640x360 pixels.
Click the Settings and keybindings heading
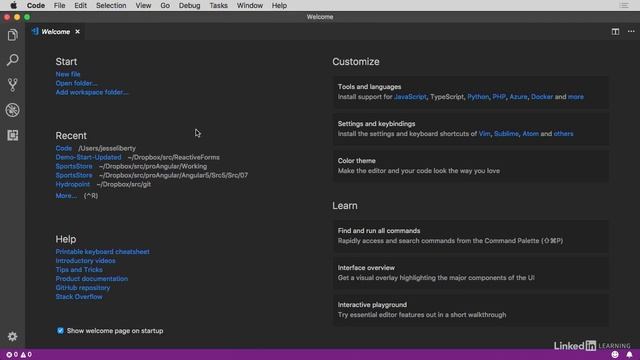(x=376, y=124)
